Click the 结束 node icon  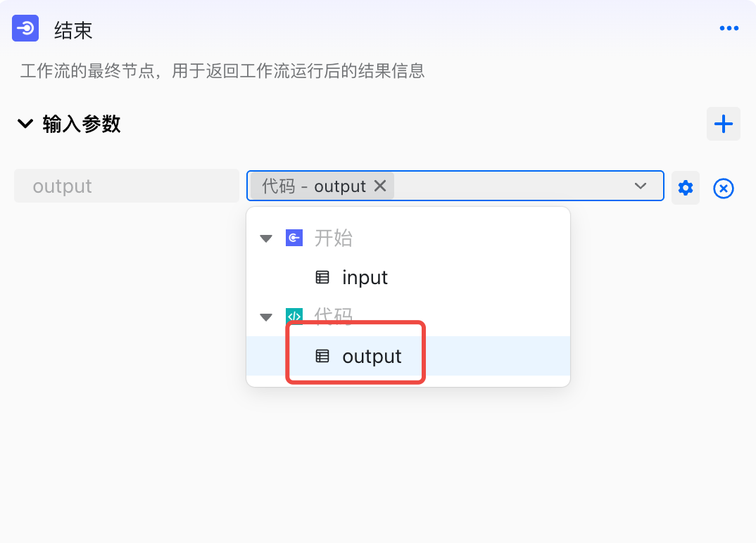[x=25, y=28]
